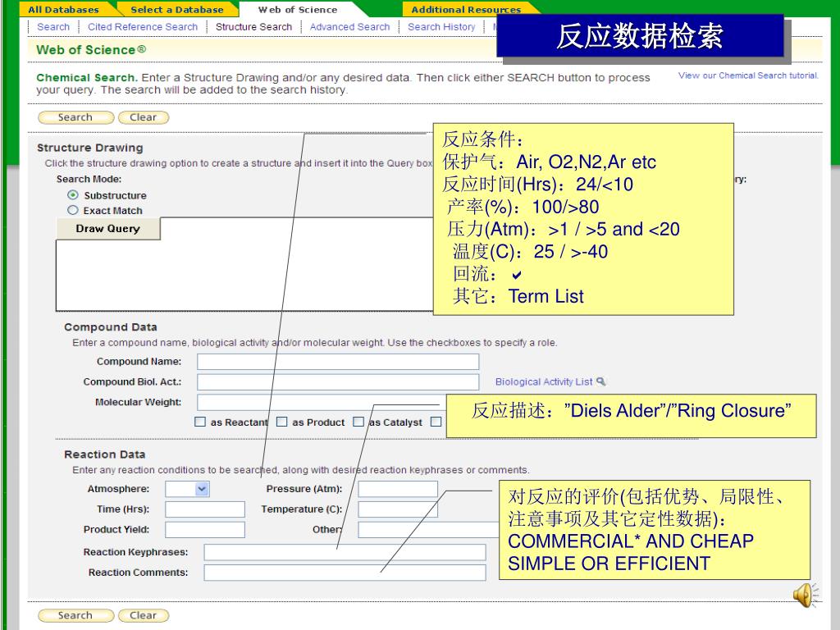Open the Select a Database tab
This screenshot has height=630, width=840.
(x=177, y=9)
